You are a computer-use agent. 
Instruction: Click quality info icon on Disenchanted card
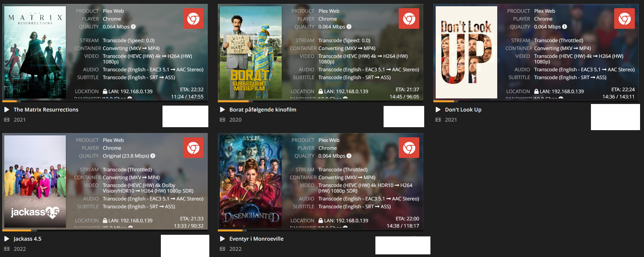[349, 156]
